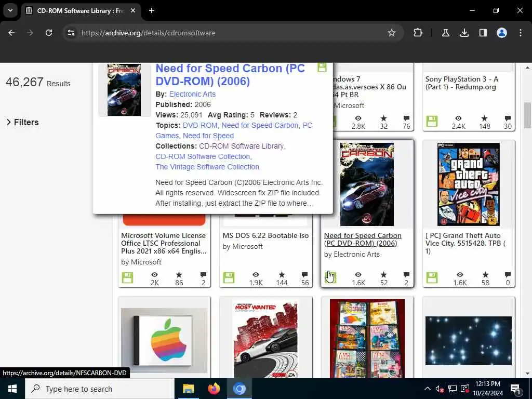Open the Most Wanted cover thumbnail
Image resolution: width=532 pixels, height=399 pixels.
click(x=265, y=339)
